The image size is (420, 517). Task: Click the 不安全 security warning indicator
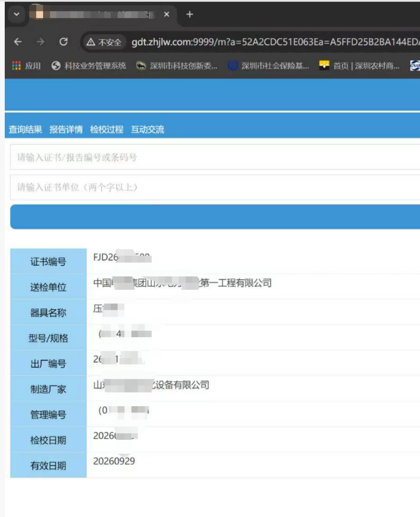point(105,42)
